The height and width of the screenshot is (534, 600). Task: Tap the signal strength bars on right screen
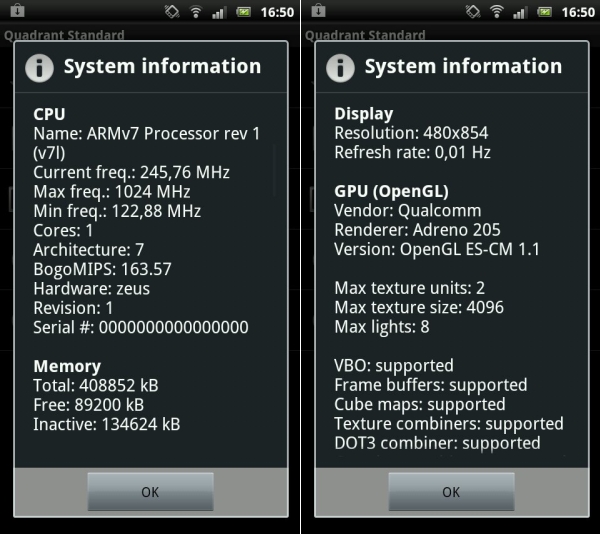coord(519,12)
